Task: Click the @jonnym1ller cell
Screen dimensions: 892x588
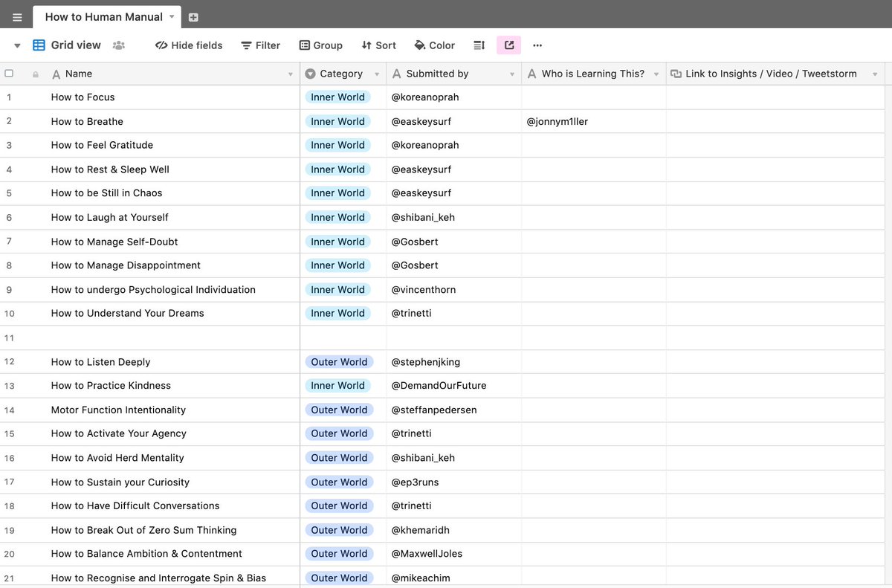Action: click(594, 121)
